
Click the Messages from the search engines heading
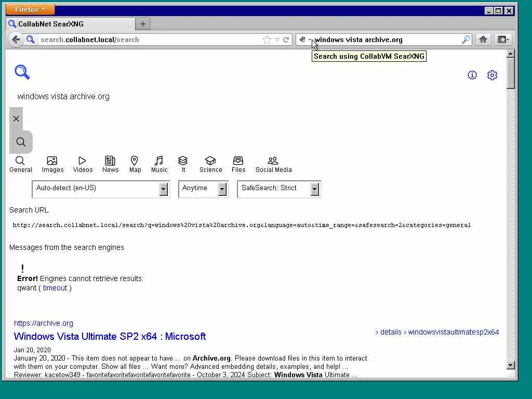pyautogui.click(x=66, y=247)
